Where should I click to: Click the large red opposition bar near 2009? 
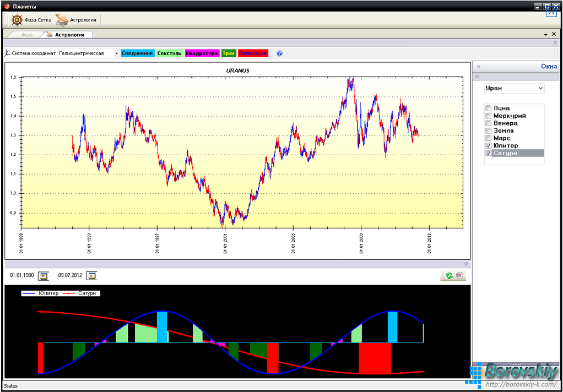375,358
